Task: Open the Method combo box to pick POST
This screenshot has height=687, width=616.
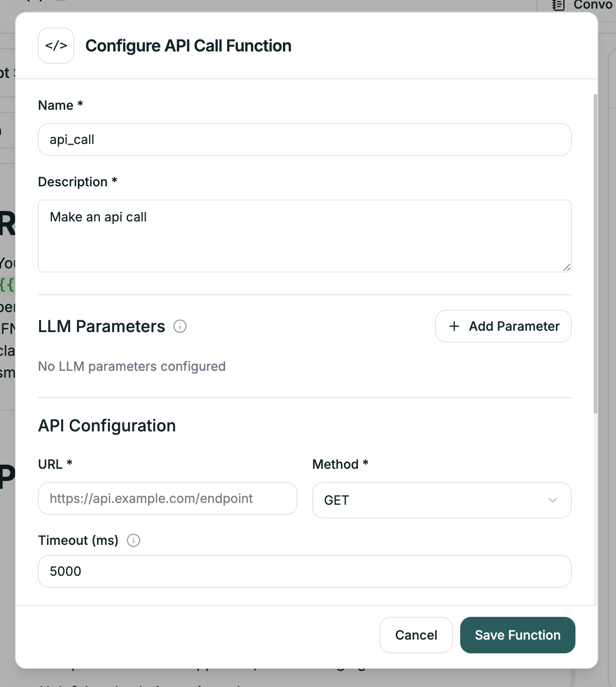Action: pyautogui.click(x=441, y=500)
